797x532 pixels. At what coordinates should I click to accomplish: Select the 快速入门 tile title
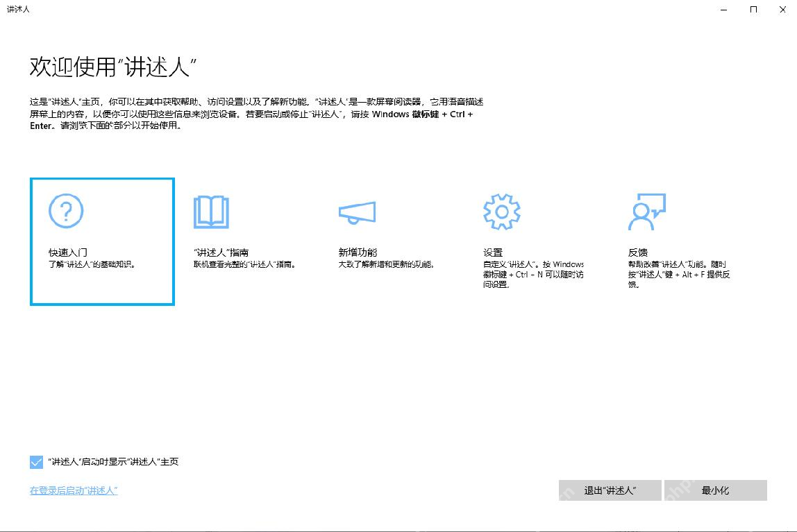pyautogui.click(x=68, y=252)
